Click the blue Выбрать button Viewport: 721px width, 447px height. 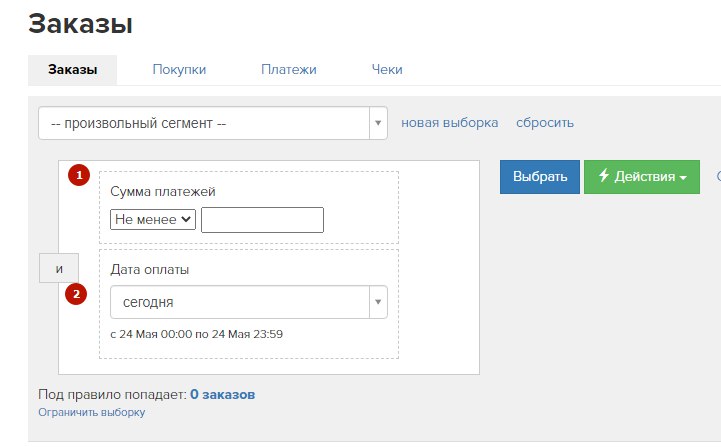540,177
